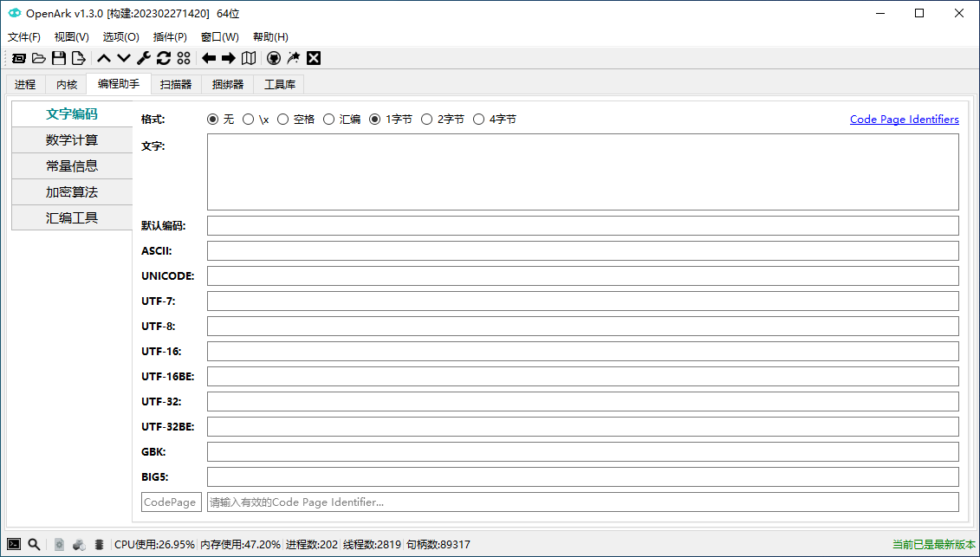The width and height of the screenshot is (980, 557).
Task: Click the shooting star icon
Action: (293, 58)
